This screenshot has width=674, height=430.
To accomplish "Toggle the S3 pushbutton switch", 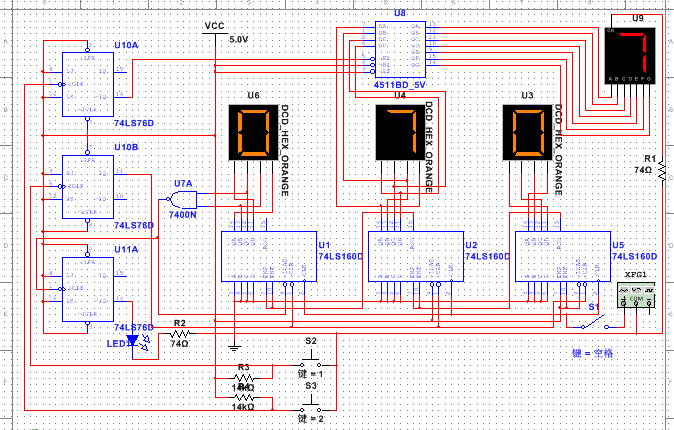I will tap(311, 405).
